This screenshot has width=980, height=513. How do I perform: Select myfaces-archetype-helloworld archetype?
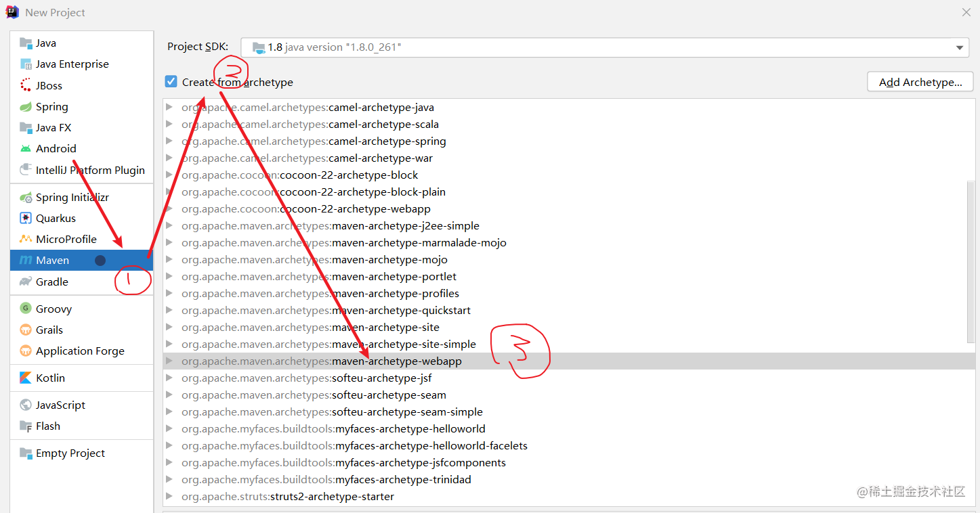(333, 429)
